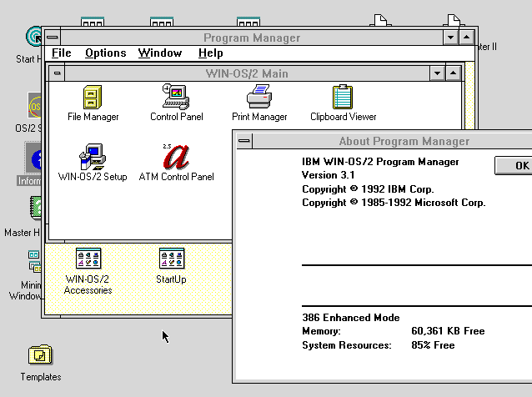Open WIN-OS/2 Accessories group icon
This screenshot has height=397, width=532.
point(88,259)
